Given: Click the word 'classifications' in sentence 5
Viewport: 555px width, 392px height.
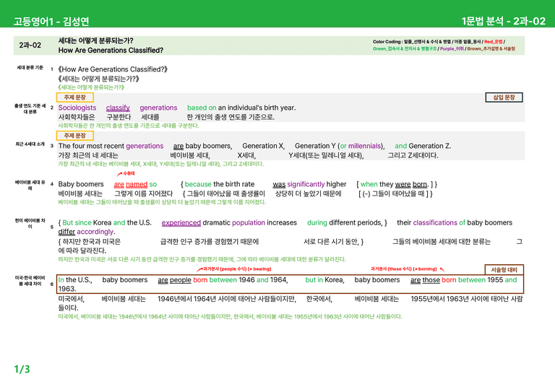Looking at the screenshot, I should (435, 222).
